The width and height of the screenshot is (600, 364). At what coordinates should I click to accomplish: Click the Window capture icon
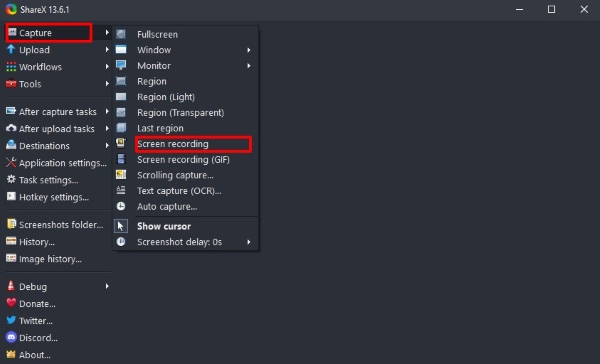coord(121,49)
